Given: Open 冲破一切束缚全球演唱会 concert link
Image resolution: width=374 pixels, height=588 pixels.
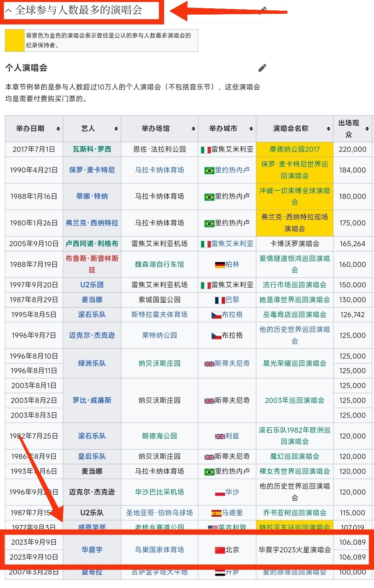Looking at the screenshot, I should 295,196.
